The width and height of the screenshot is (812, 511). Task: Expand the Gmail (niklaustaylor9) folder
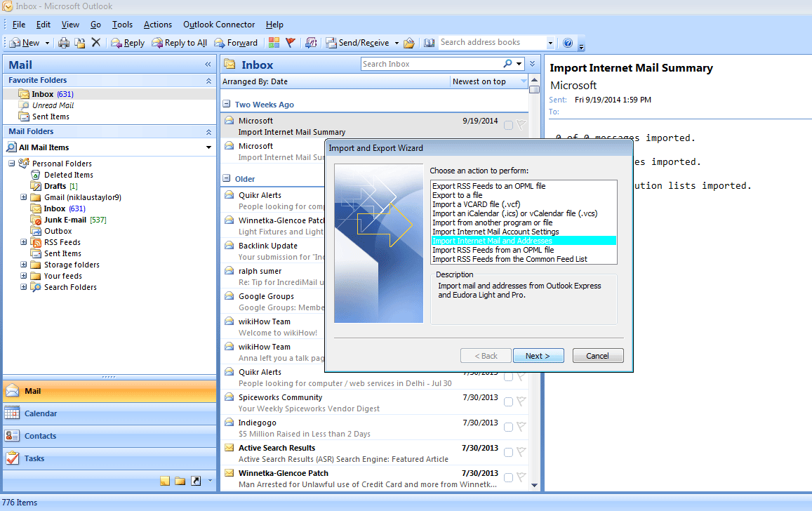[x=23, y=197]
